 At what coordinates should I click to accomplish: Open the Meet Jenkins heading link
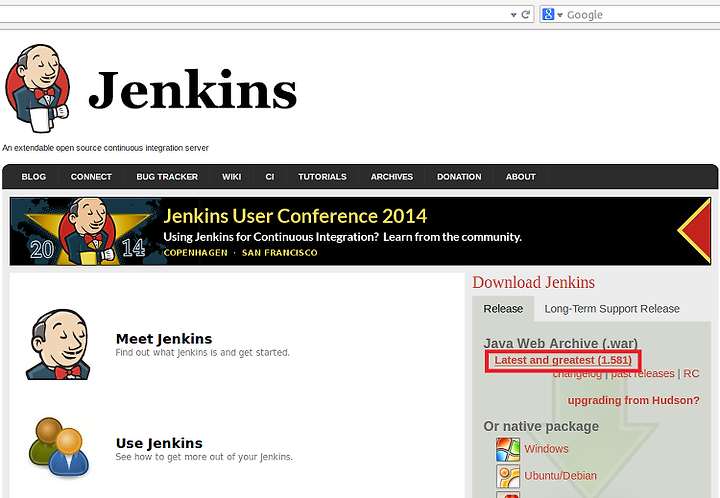[164, 339]
